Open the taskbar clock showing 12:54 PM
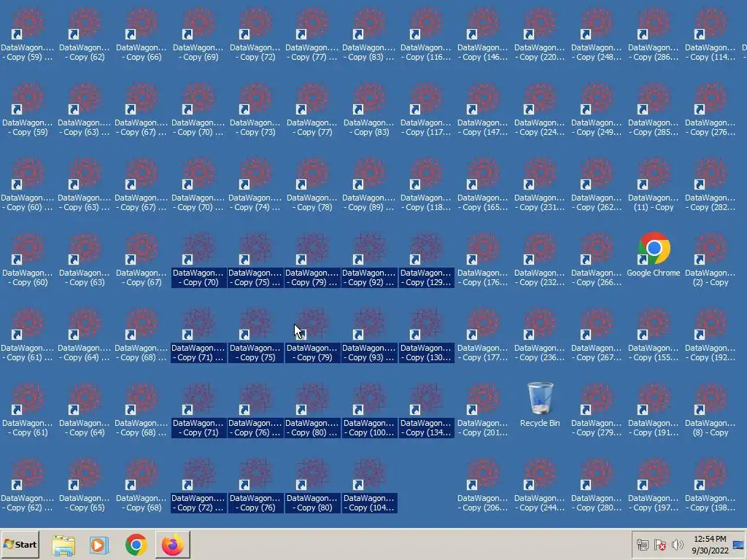 (710, 545)
